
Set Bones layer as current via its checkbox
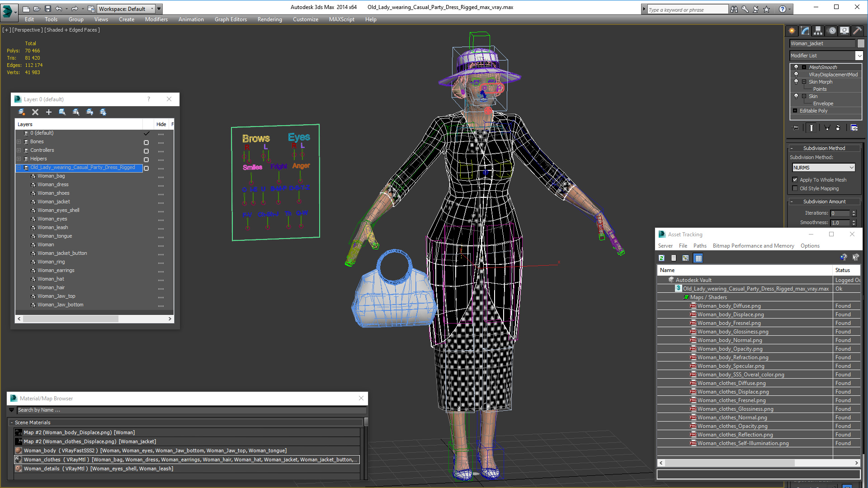click(146, 142)
